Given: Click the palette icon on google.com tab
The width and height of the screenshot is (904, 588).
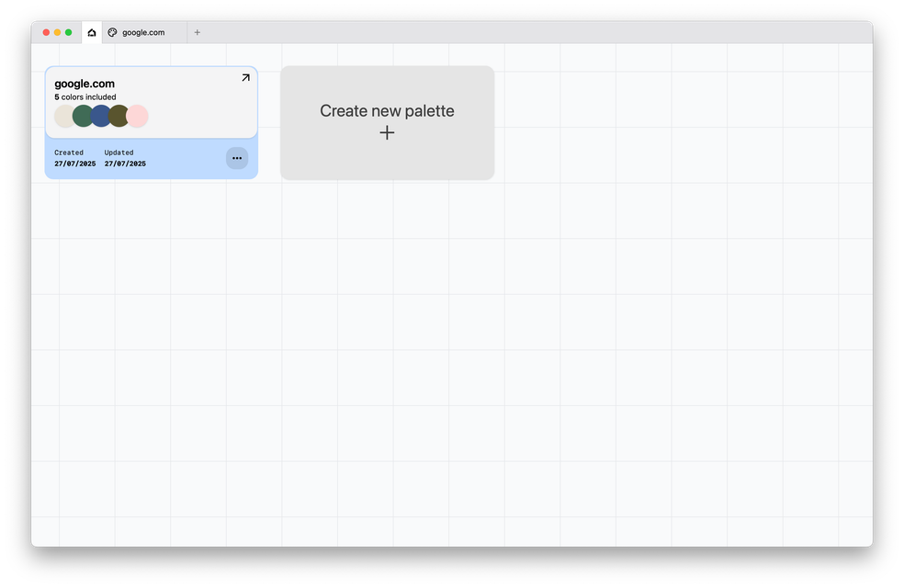Looking at the screenshot, I should tap(112, 32).
